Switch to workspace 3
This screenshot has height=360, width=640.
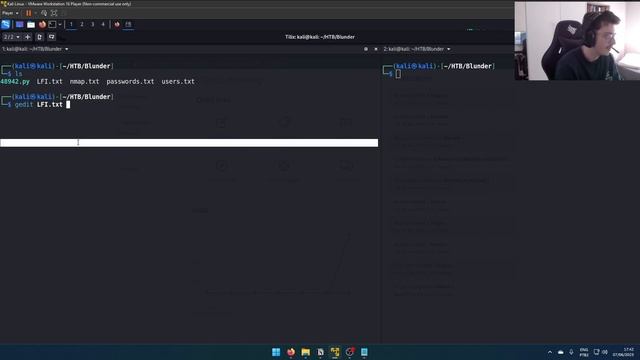coord(92,24)
